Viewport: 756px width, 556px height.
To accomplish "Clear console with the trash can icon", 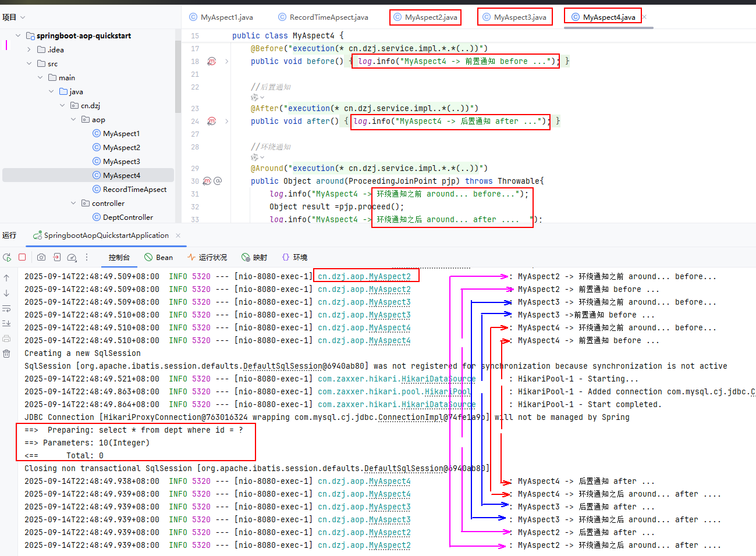I will tap(6, 353).
